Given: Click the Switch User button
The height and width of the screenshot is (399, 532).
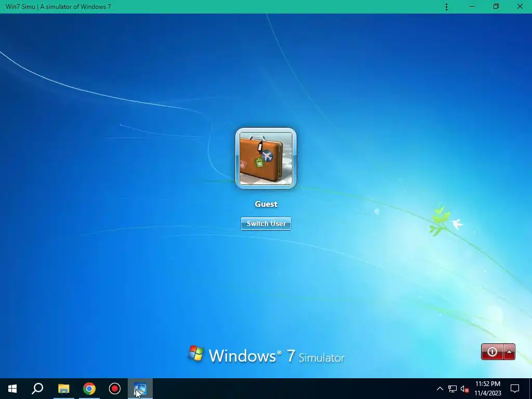Looking at the screenshot, I should (x=266, y=223).
